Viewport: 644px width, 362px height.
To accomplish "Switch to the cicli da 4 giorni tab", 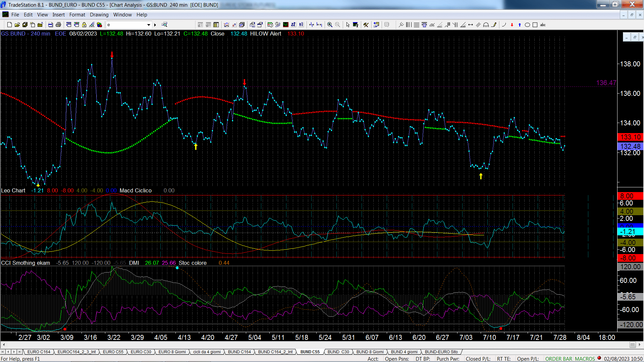I will pos(207,352).
